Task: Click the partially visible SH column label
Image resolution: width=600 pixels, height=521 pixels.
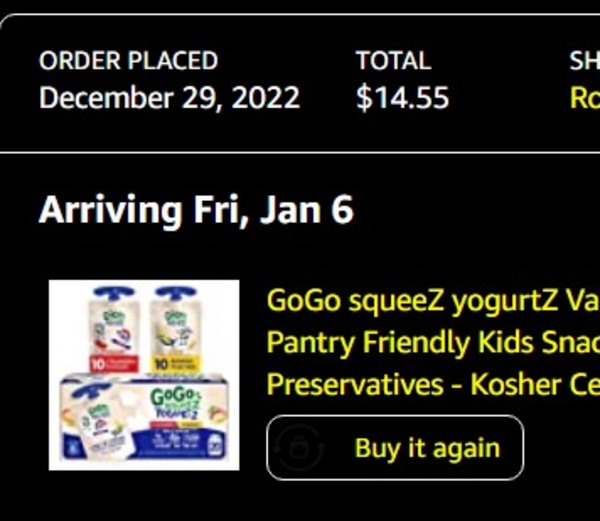Action: coord(585,61)
